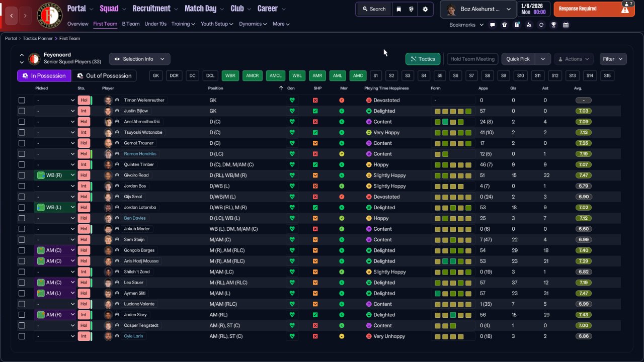Click the form squares for Justin Bijlow
The image size is (644, 362).
point(453,111)
